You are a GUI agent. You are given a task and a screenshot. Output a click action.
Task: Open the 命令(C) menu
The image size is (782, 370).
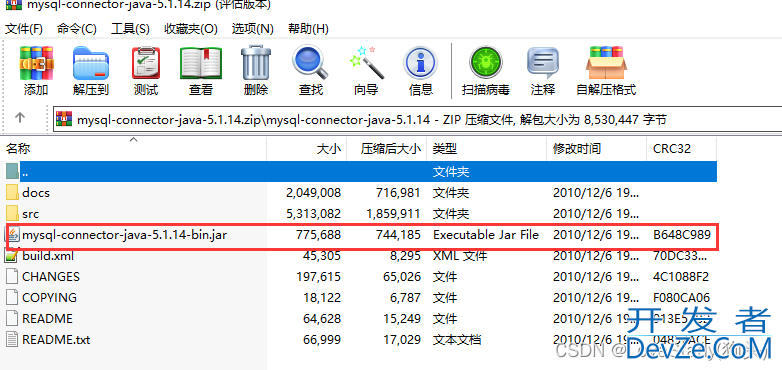77,29
